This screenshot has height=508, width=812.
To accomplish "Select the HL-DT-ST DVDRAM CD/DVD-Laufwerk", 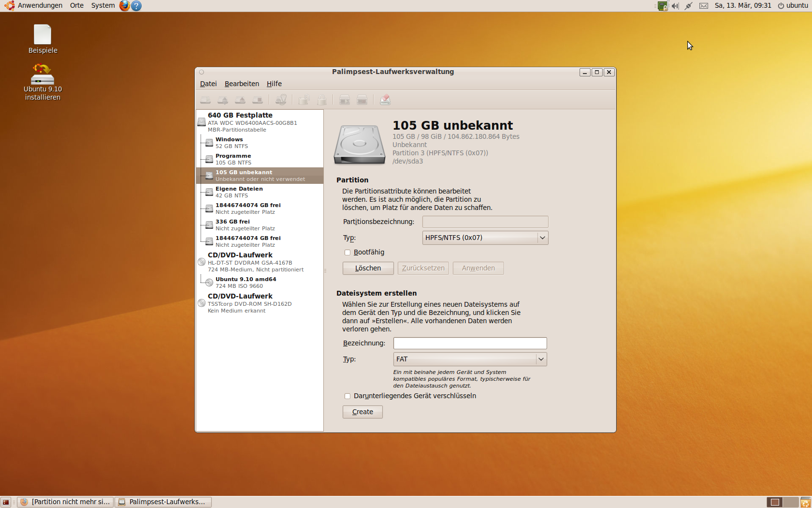I will (x=260, y=262).
